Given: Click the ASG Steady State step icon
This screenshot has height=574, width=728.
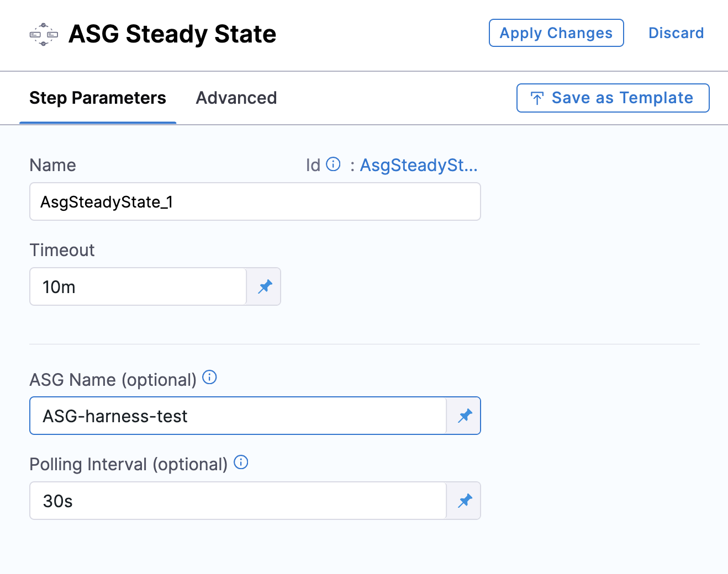Looking at the screenshot, I should pyautogui.click(x=44, y=34).
